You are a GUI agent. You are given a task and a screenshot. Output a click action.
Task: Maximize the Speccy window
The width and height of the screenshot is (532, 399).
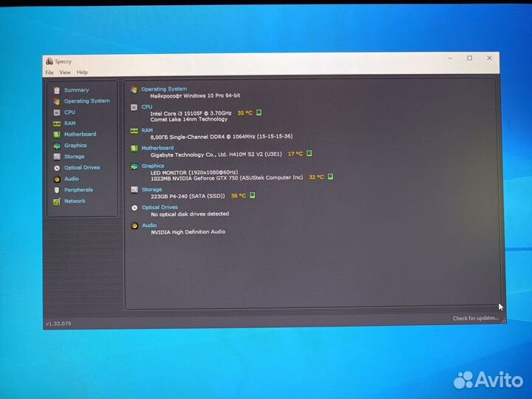click(470, 58)
